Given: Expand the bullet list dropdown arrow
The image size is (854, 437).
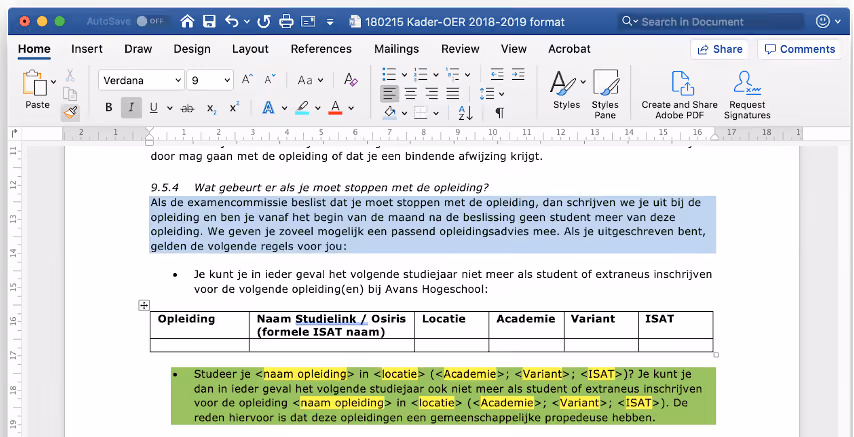Looking at the screenshot, I should point(404,75).
